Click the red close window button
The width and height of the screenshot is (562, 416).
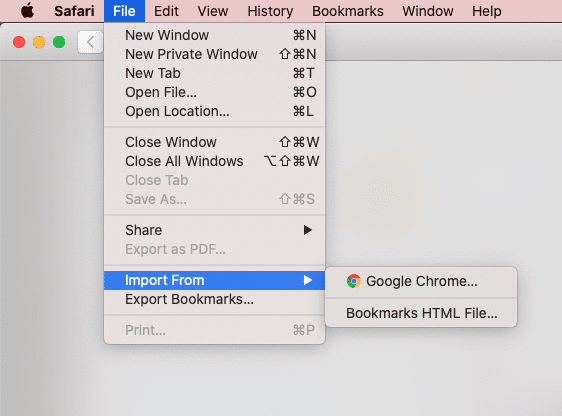tap(19, 42)
